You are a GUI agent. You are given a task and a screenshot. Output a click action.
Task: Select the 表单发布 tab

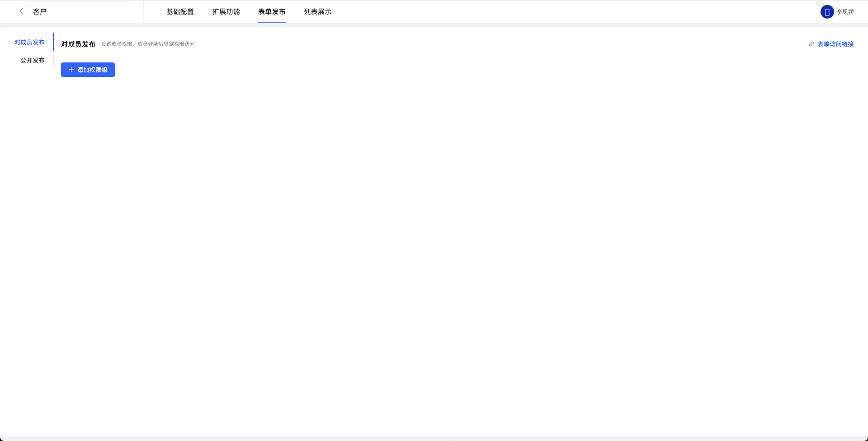point(272,12)
